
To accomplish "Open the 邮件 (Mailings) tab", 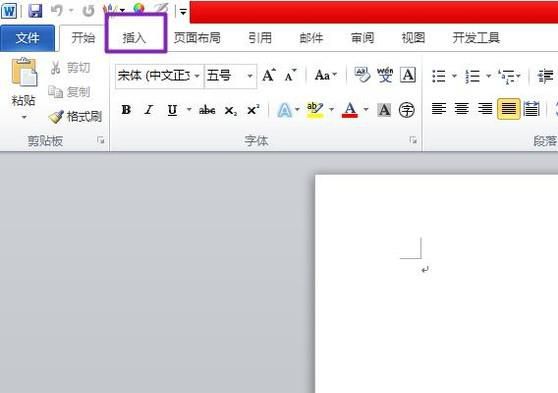I will (x=311, y=38).
